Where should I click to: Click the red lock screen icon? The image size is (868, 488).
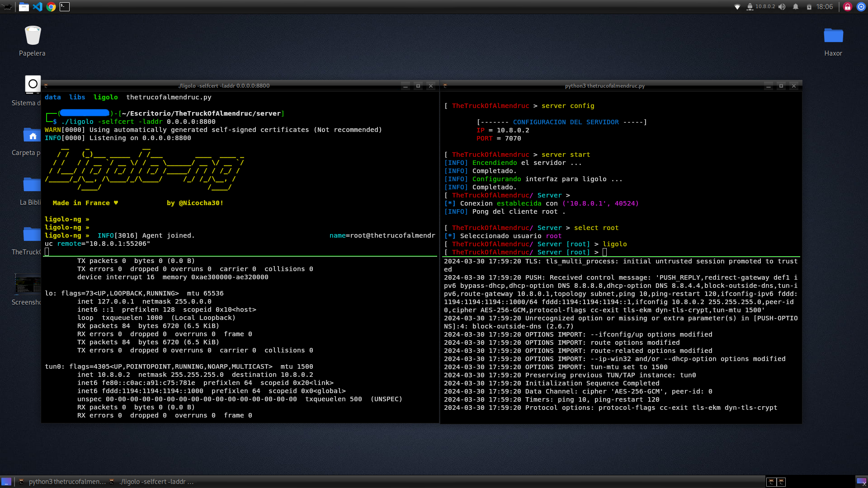coord(848,7)
